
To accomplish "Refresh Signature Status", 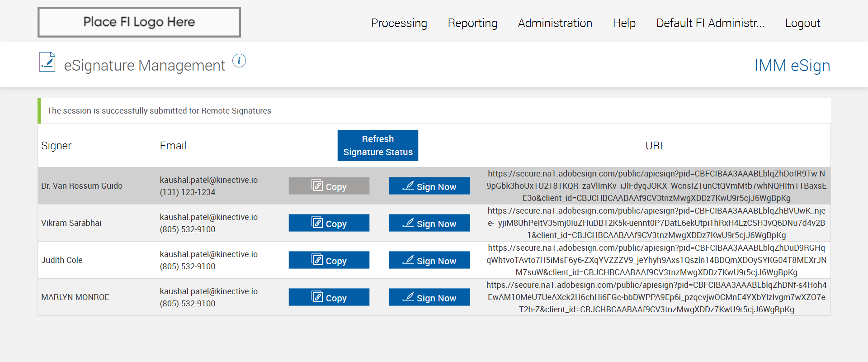I will [x=377, y=145].
